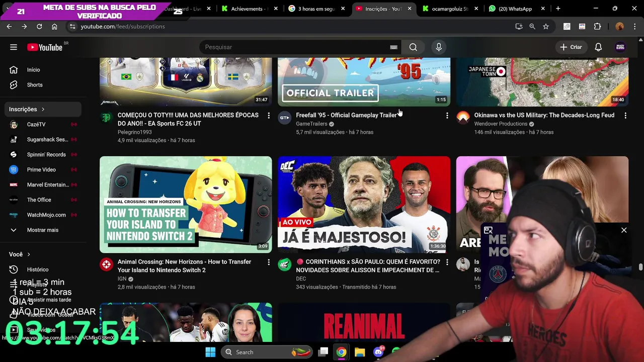
Task: Open The Office subscription
Action: (x=43, y=200)
